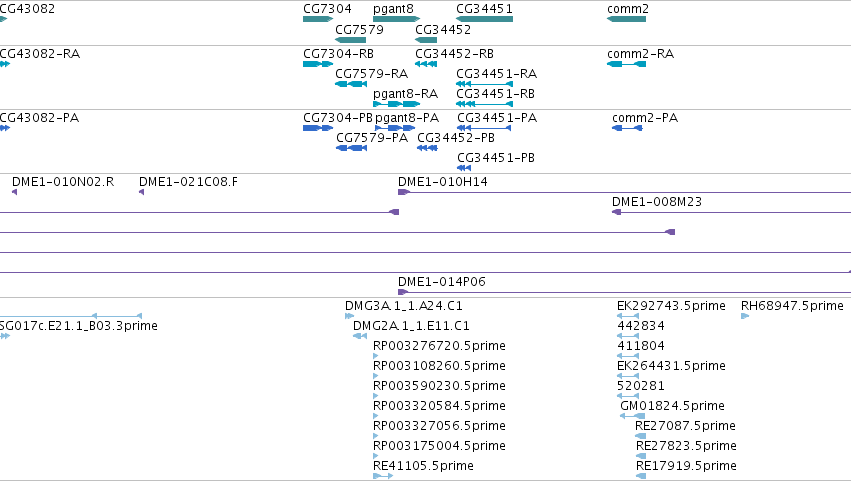This screenshot has height=481, width=851.
Task: Click the CG7579-PA protein label
Action: coord(372,138)
